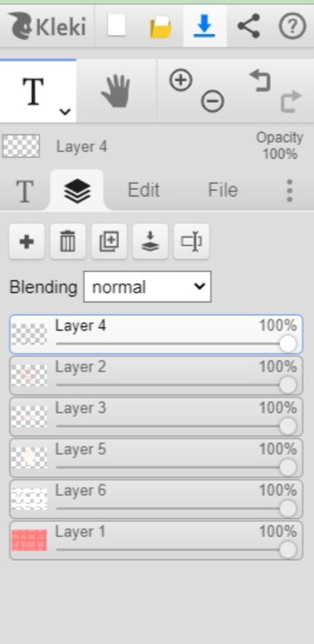Zoom out with the minus magnifier
Screen dimensions: 314x644
pos(213,101)
